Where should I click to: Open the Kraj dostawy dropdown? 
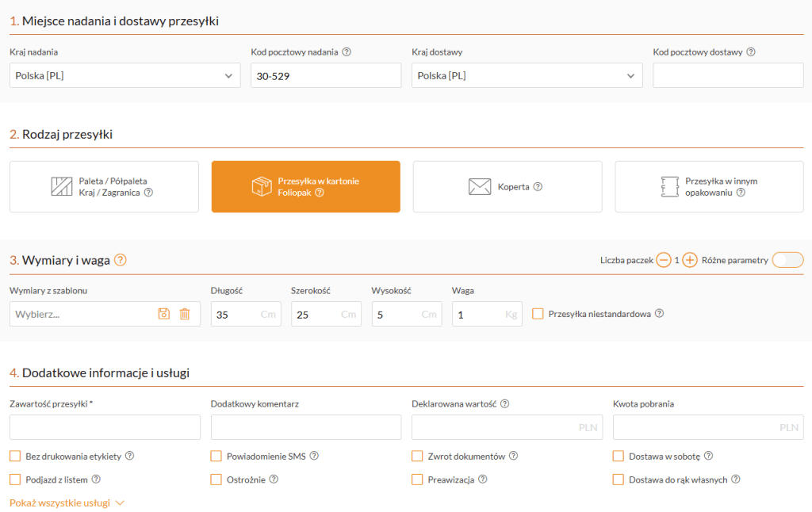[x=527, y=75]
